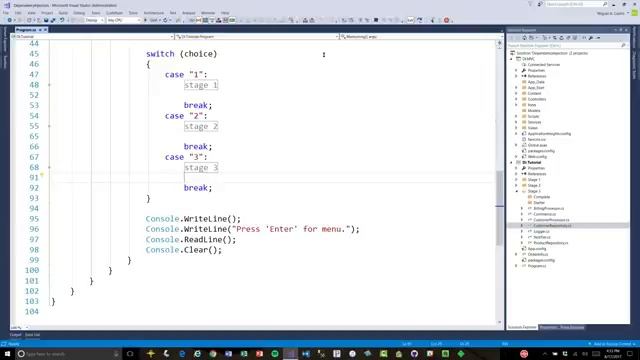Viewport: 640px width, 360px height.
Task: Click the taskbar search box
Action: click(x=69, y=353)
